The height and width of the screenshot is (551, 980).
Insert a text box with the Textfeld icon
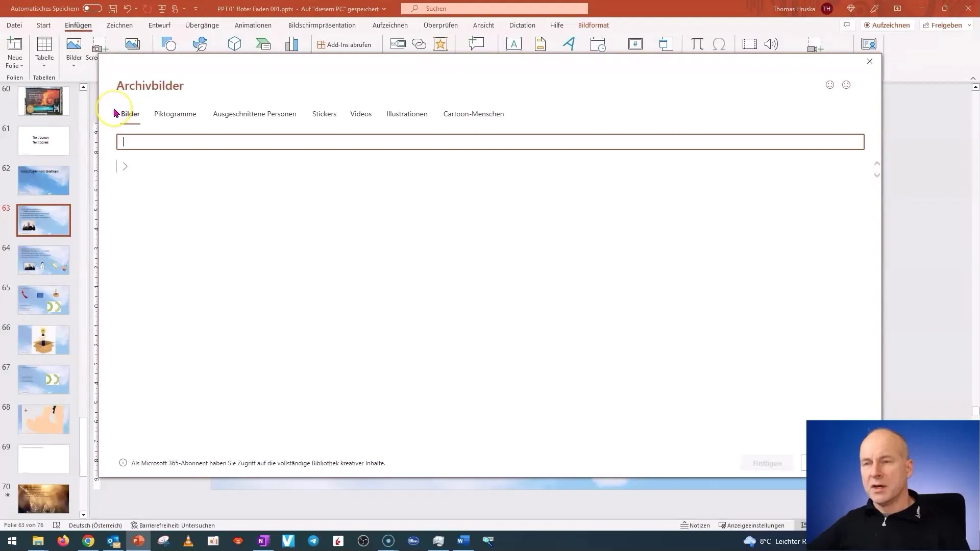tap(514, 44)
